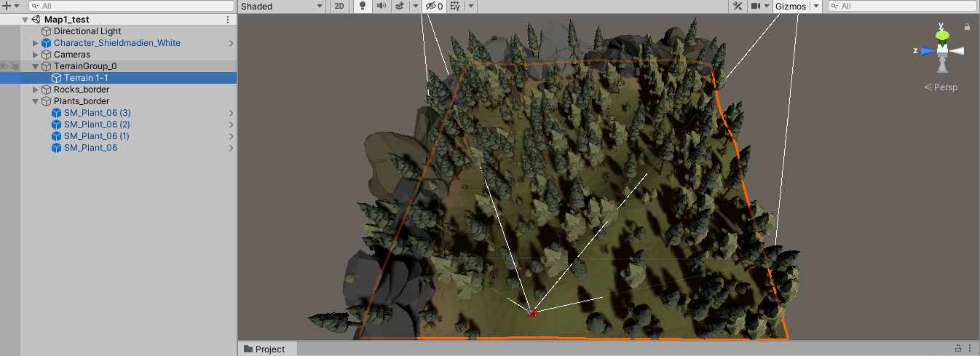
Task: Open the hierarchy create plus dropdown
Action: [10, 6]
